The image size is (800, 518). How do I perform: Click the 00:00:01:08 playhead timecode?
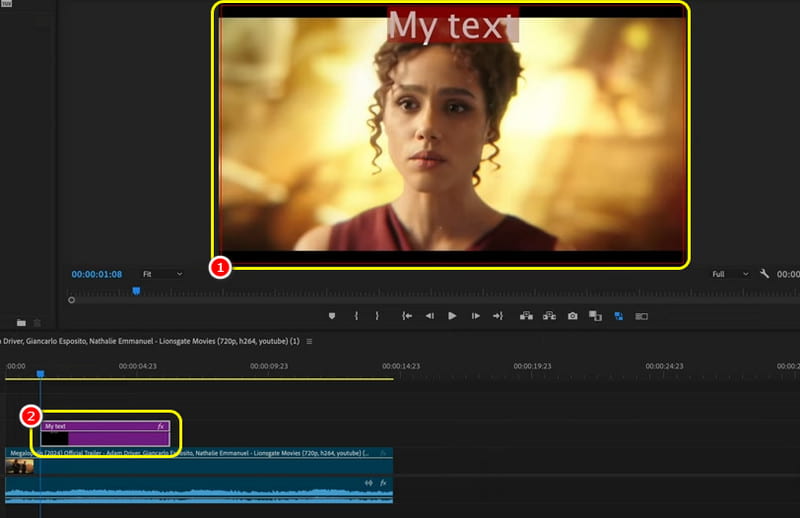(x=97, y=275)
